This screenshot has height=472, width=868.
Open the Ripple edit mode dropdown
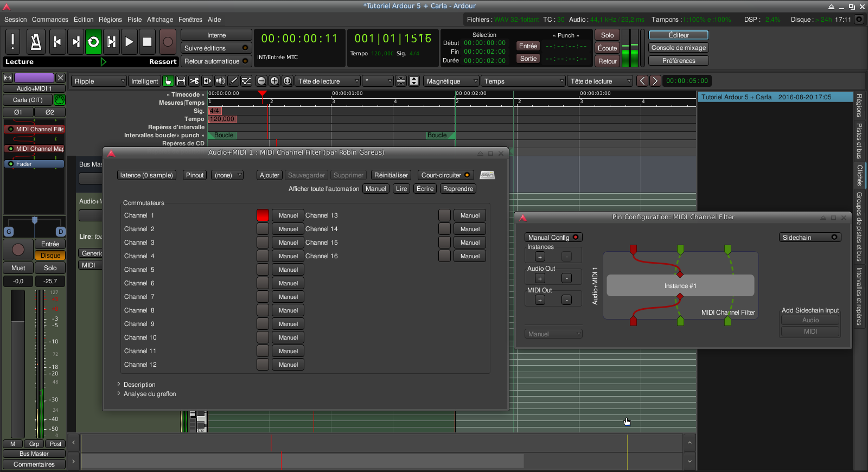pyautogui.click(x=99, y=81)
